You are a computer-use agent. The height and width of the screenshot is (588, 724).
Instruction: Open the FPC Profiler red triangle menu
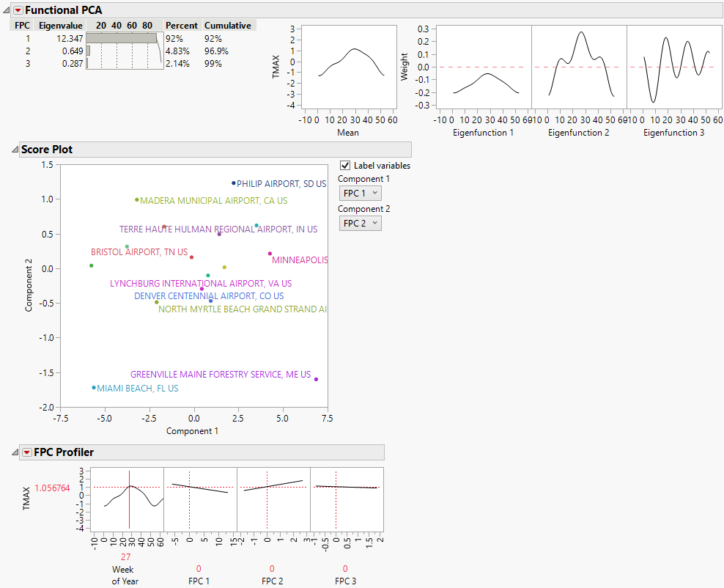click(27, 452)
